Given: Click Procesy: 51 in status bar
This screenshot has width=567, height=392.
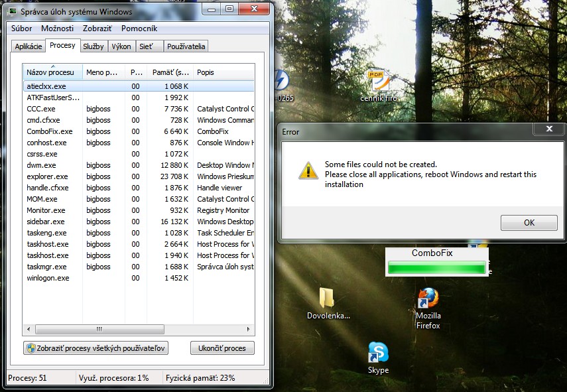Looking at the screenshot, I should point(27,378).
